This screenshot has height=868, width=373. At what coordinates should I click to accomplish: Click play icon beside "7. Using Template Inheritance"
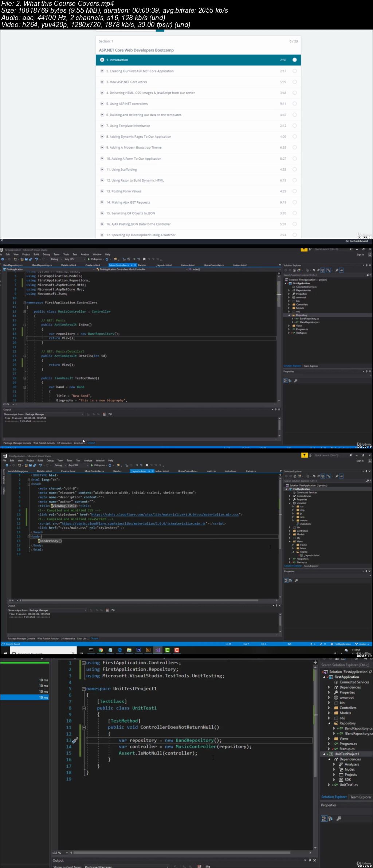(x=102, y=126)
